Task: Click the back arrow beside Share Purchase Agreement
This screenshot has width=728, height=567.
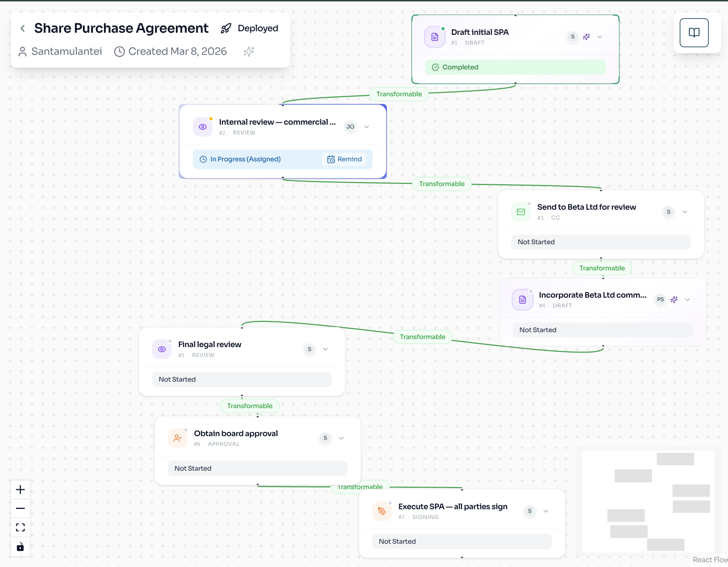Action: click(23, 28)
